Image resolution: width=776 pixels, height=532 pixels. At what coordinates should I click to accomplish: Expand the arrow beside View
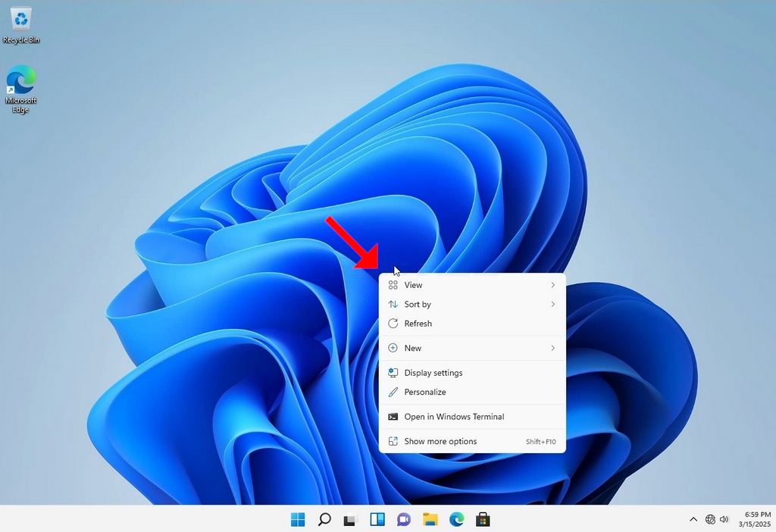(552, 285)
